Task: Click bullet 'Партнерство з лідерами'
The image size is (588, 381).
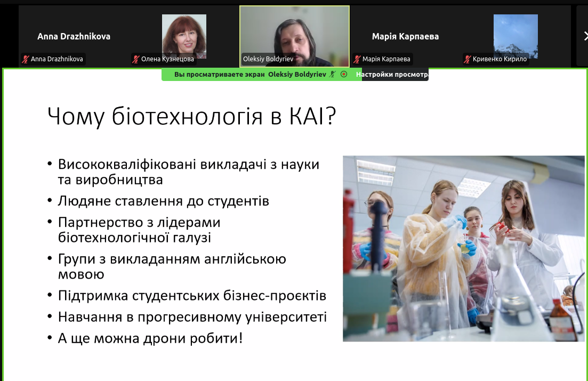Action: (x=139, y=222)
